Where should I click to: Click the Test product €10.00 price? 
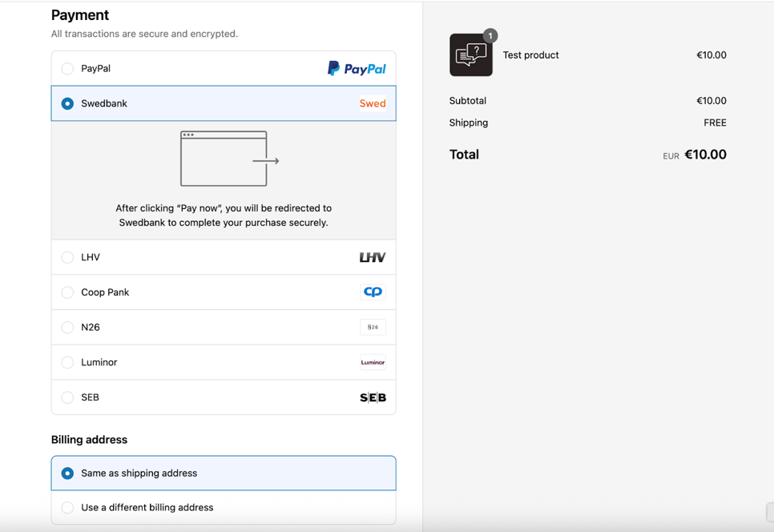point(712,55)
